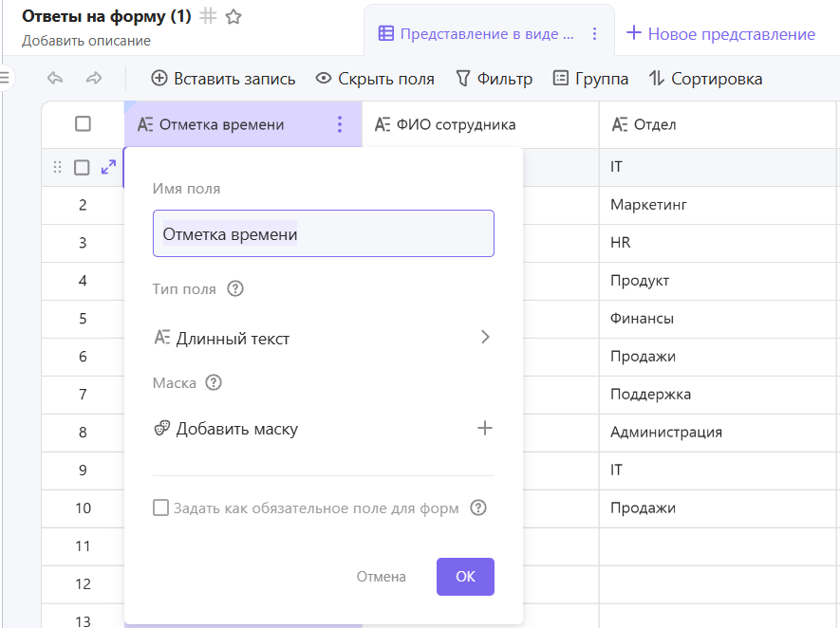The image size is (840, 628).
Task: Select the "Финансы" cell
Action: point(719,319)
